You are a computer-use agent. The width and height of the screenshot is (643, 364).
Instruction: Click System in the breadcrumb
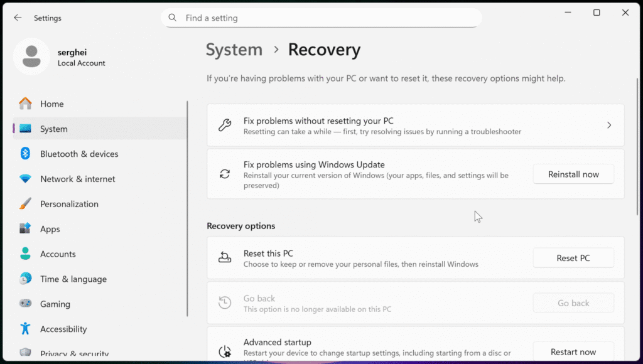[234, 49]
